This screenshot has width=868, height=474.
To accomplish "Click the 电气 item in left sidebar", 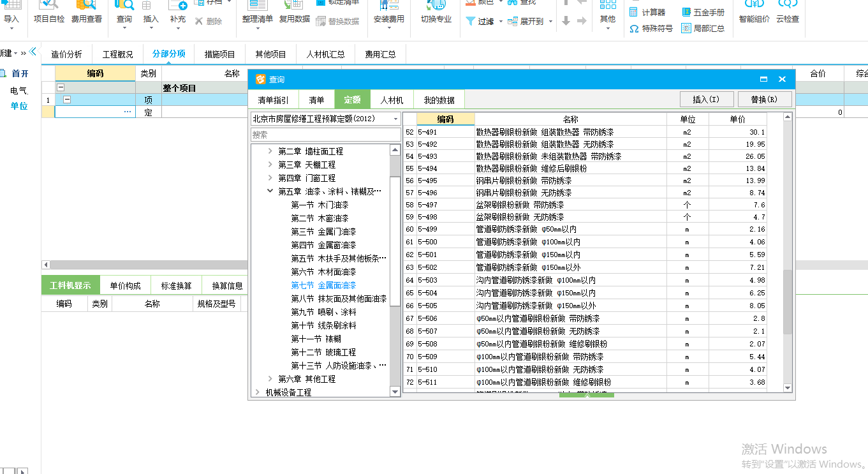I will tap(19, 91).
